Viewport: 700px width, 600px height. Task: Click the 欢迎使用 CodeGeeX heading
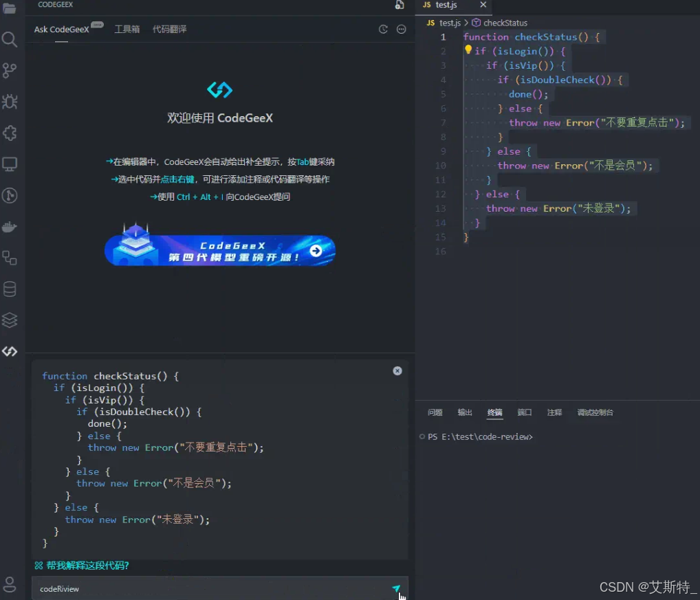(x=219, y=118)
